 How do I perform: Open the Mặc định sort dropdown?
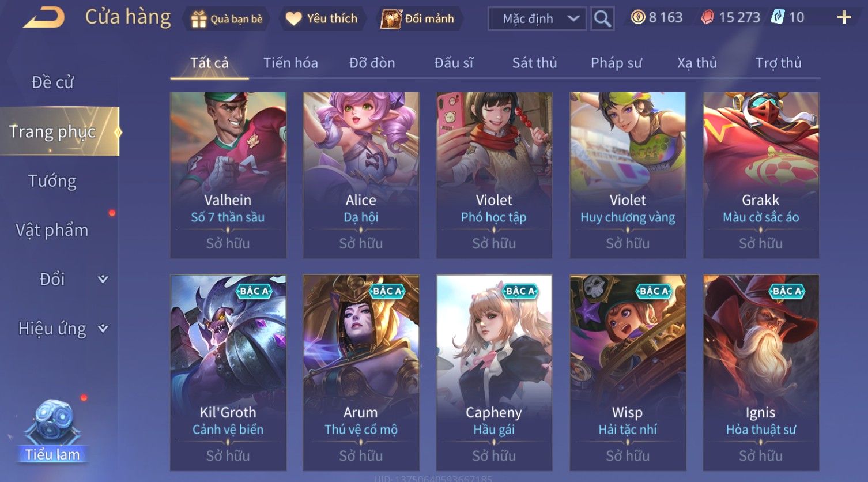pos(537,18)
